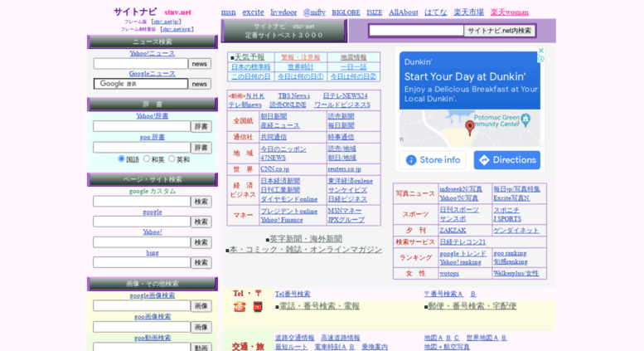Open the ZAKZAK link
The width and height of the screenshot is (644, 351).
click(x=453, y=230)
